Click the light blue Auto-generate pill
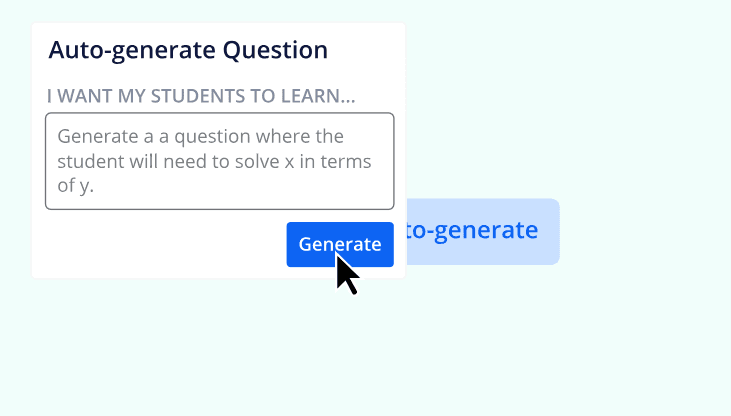 tap(483, 232)
